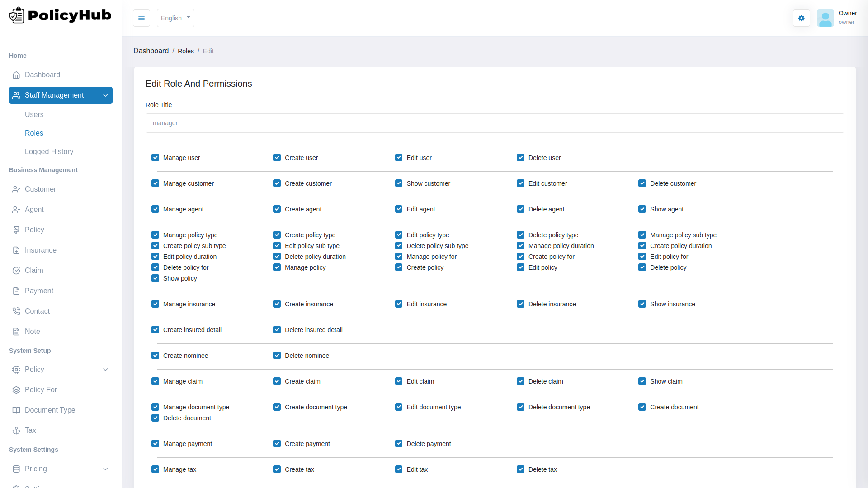This screenshot has height=488, width=868.
Task: Click the Agent icon in the sidebar
Action: (16, 209)
